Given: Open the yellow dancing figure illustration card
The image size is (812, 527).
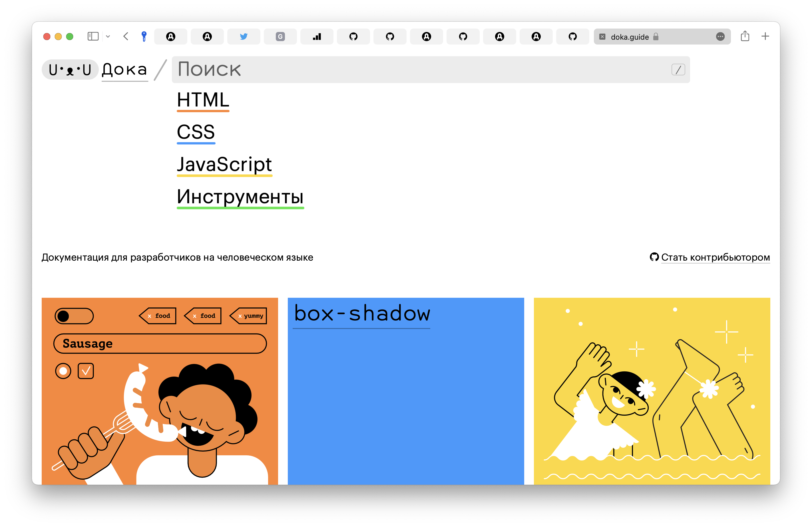Looking at the screenshot, I should 652,391.
